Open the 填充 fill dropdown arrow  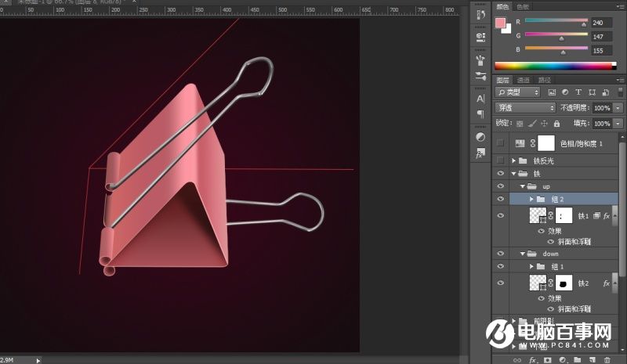[x=618, y=124]
